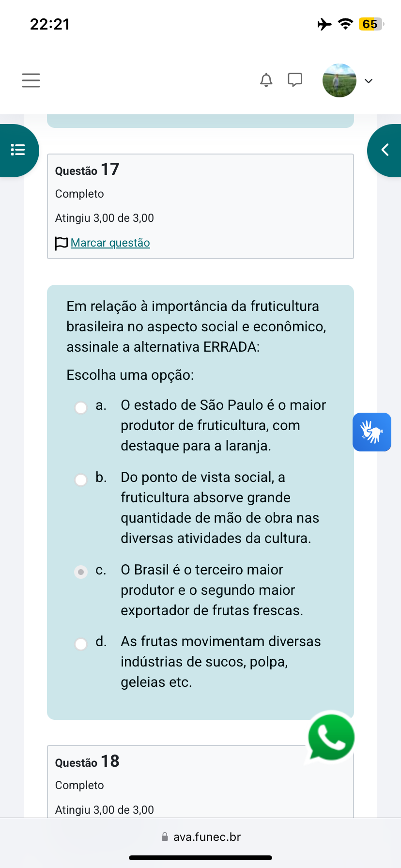The image size is (401, 868).
Task: Click the option text "As frutas movimentam diversas"
Action: click(220, 641)
